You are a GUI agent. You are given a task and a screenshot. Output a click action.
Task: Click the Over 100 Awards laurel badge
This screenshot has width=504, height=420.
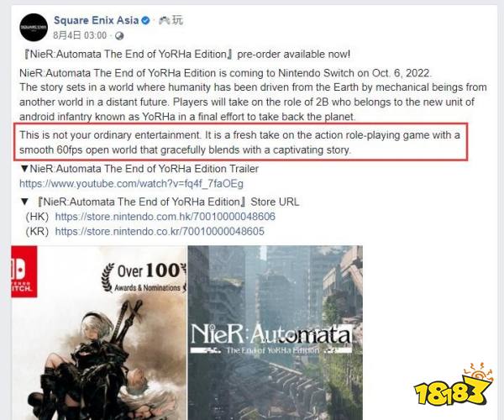point(144,277)
